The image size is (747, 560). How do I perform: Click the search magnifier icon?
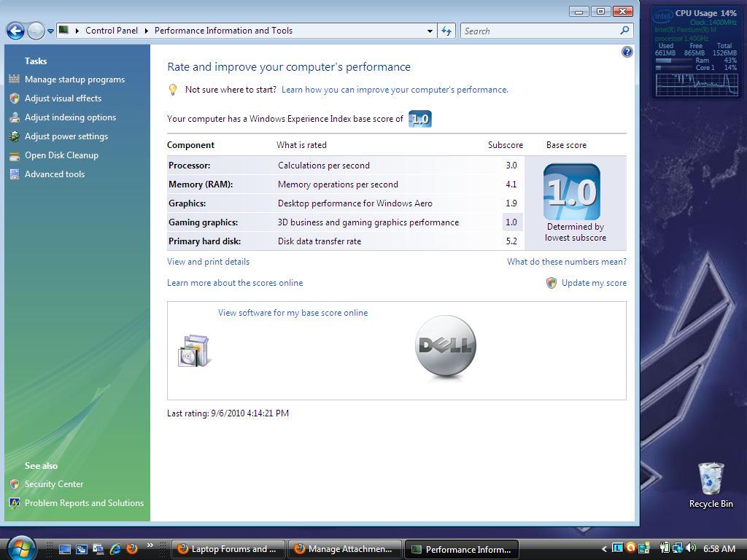point(624,31)
